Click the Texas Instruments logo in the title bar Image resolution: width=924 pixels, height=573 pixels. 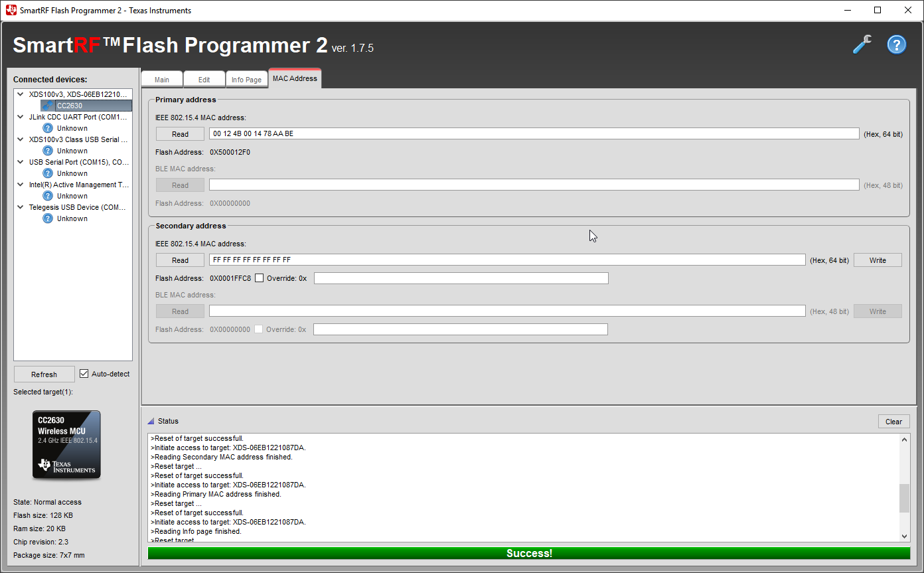pos(11,10)
